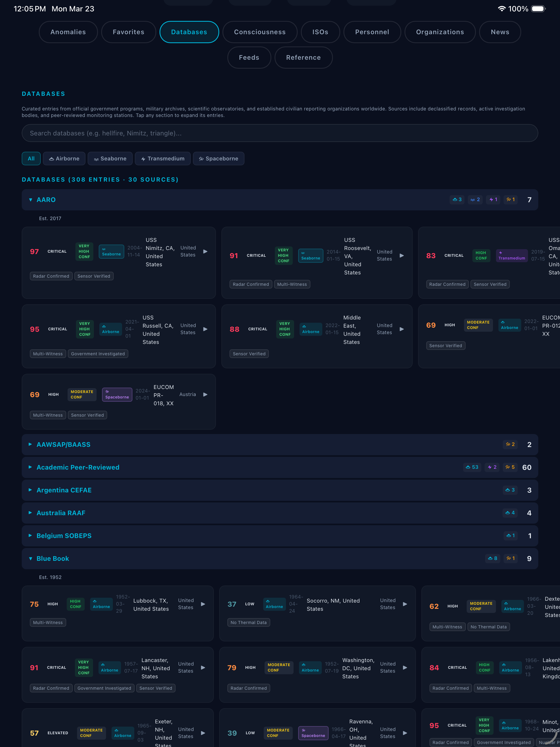This screenshot has width=560, height=747.
Task: Click No Thermal Data tag on Socorro card
Action: [x=249, y=622]
